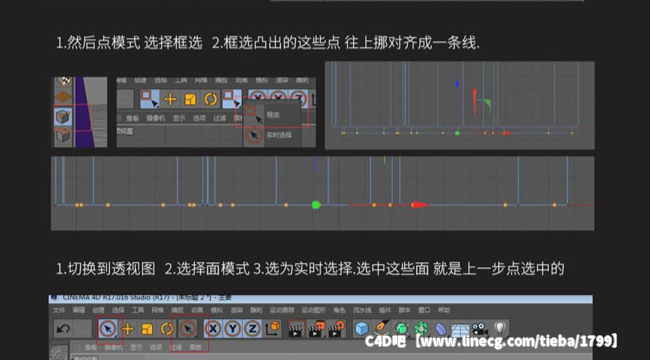Add a Camera from the R17 toolbar
The height and width of the screenshot is (360, 651).
[480, 329]
